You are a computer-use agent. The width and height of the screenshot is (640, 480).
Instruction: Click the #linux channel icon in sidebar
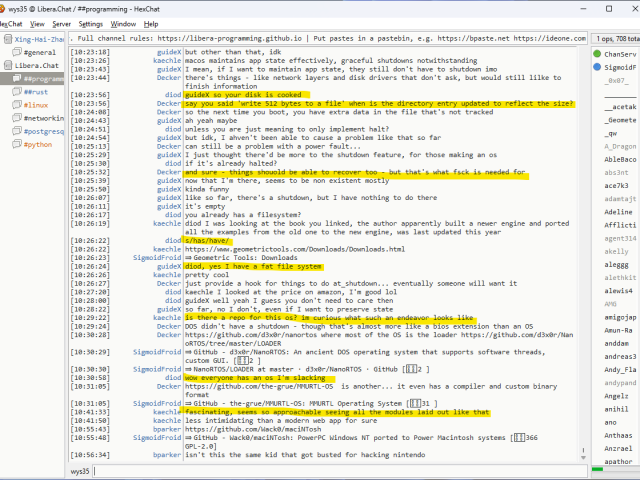pyautogui.click(x=16, y=104)
